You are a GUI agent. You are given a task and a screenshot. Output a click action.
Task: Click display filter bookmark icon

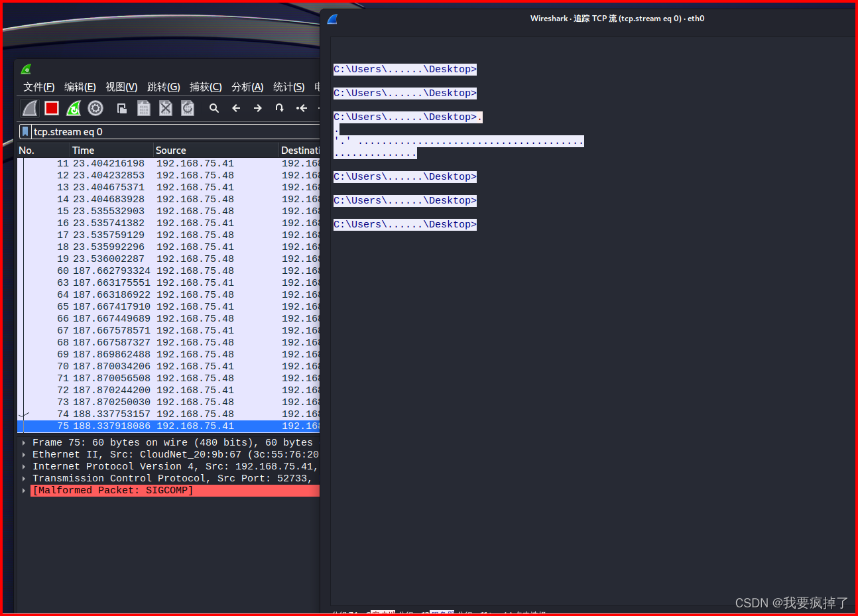tap(25, 131)
